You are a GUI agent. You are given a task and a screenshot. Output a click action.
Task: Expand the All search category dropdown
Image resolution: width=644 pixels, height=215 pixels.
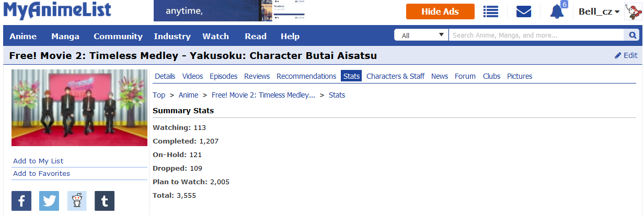click(421, 35)
